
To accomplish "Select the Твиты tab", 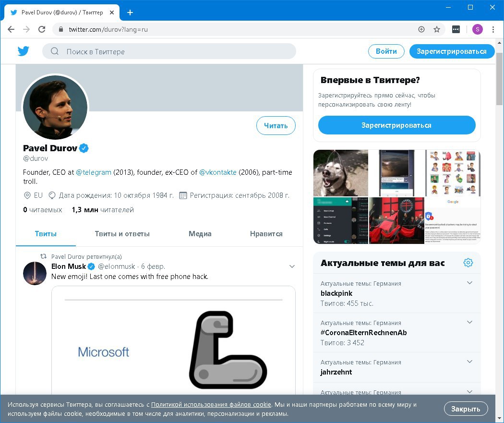I will click(46, 234).
